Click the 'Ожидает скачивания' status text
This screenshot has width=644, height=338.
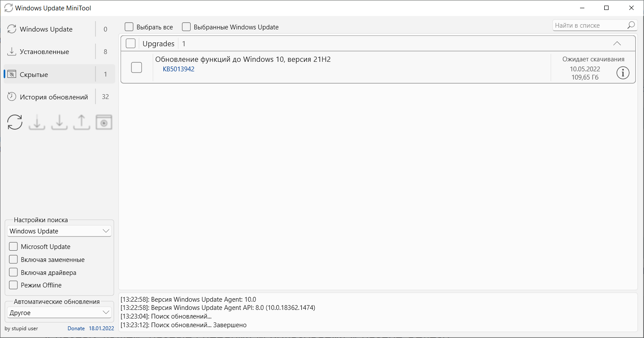click(593, 59)
